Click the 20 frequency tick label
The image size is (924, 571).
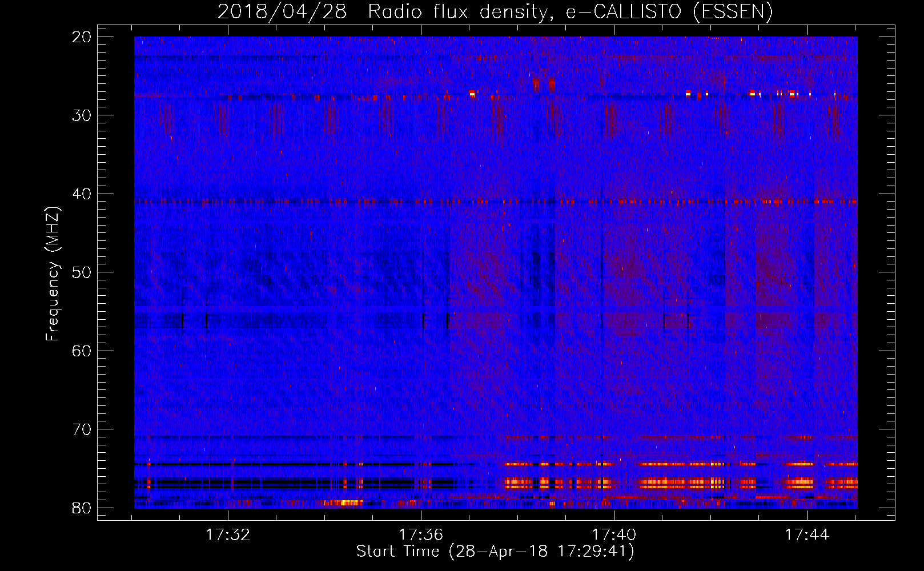point(82,37)
